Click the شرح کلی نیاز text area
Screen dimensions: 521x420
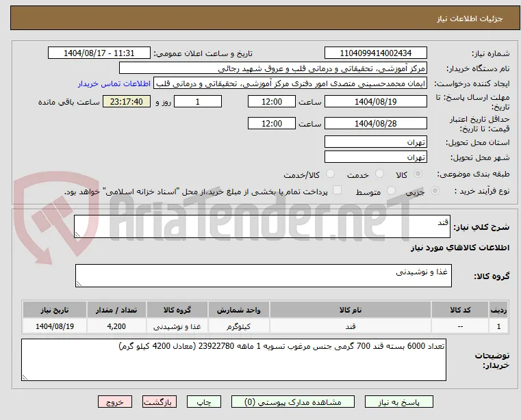[262, 226]
